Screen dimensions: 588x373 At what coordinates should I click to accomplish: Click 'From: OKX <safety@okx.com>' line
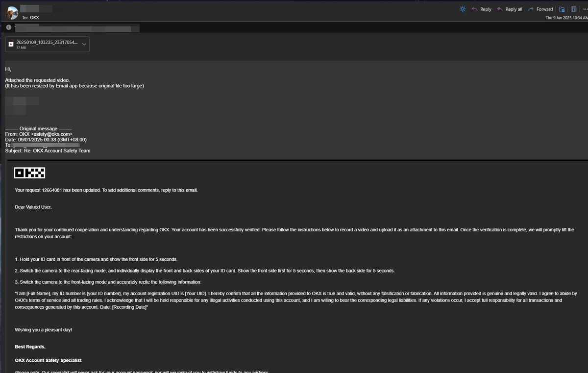39,134
